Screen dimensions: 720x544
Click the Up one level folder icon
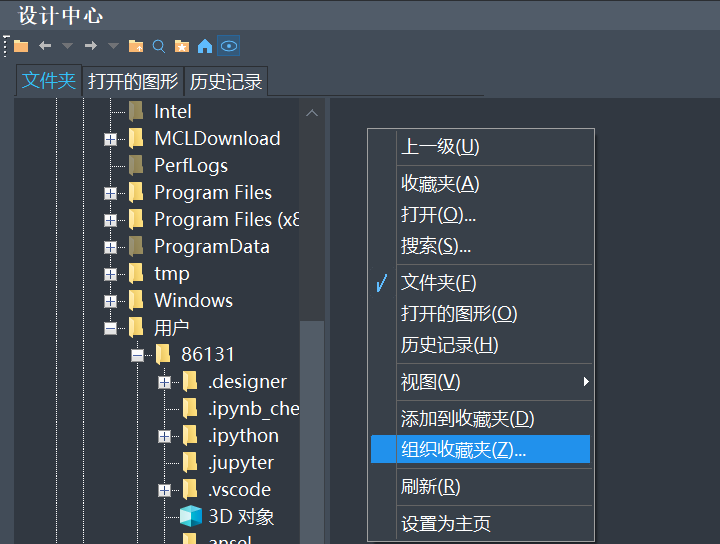[x=136, y=46]
